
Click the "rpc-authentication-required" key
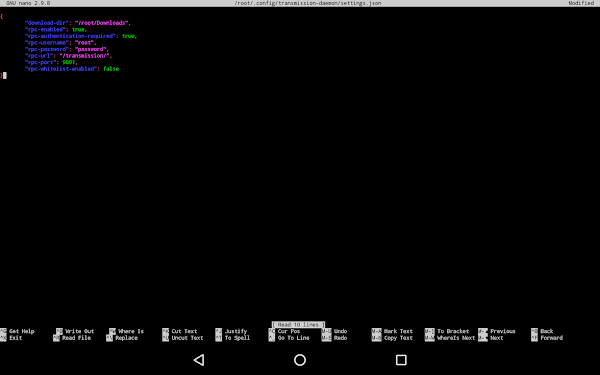point(70,36)
